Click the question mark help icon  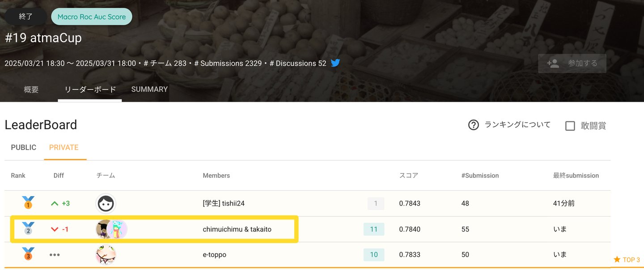coord(473,125)
